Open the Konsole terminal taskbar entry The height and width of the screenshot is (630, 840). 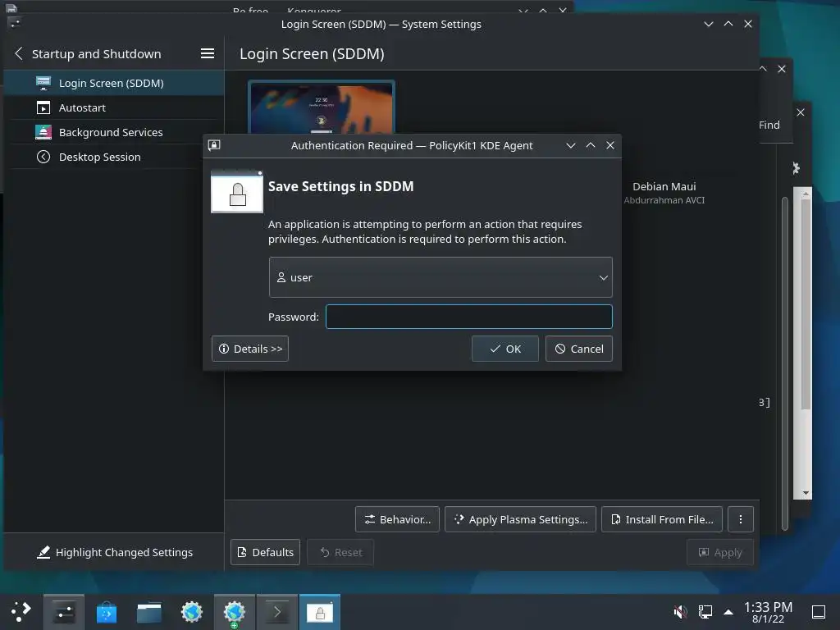[277, 612]
